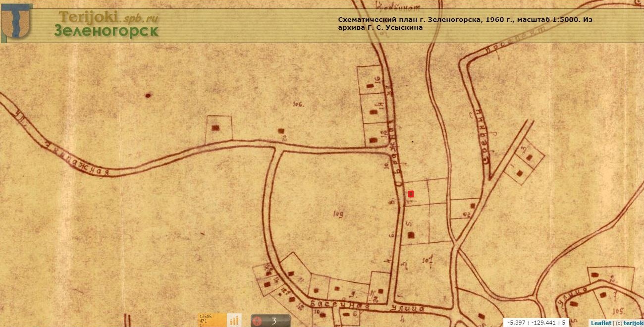Click the Terijoki.spb.ru site title
The height and width of the screenshot is (327, 644).
[x=108, y=17]
